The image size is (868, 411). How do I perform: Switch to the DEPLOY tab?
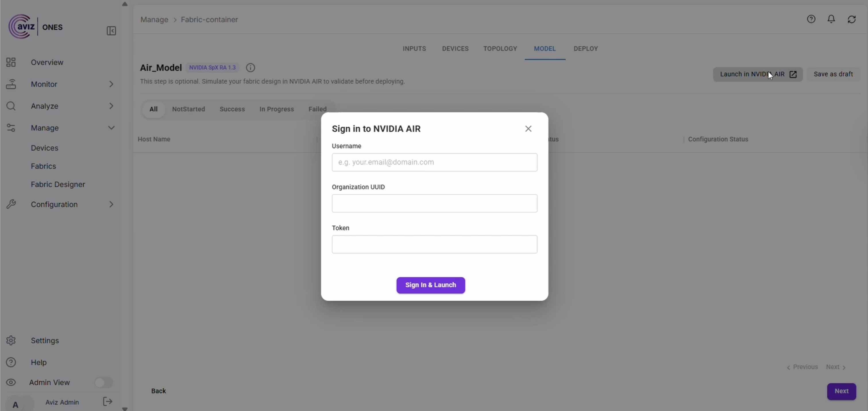tap(586, 49)
